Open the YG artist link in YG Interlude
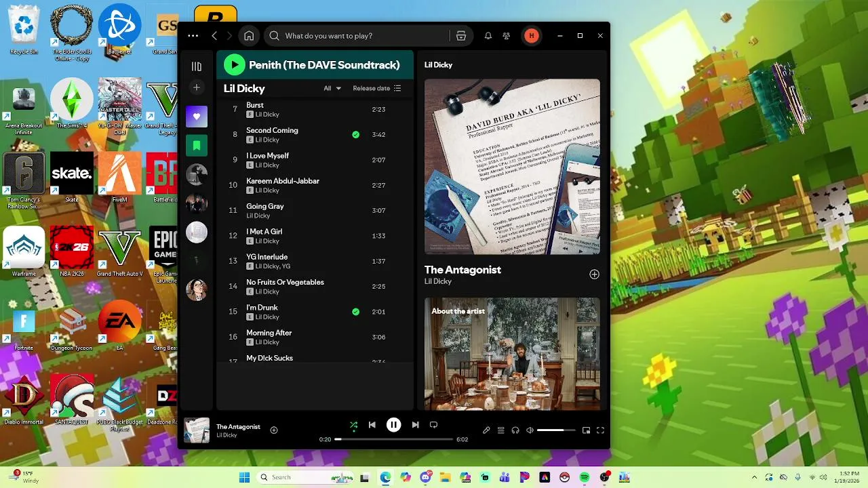Screen dimensions: 868x488 point(285,266)
